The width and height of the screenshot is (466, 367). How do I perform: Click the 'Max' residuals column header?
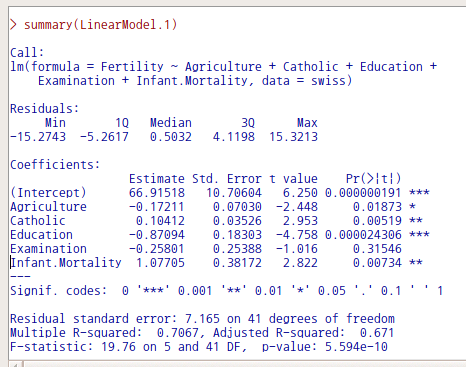point(307,123)
